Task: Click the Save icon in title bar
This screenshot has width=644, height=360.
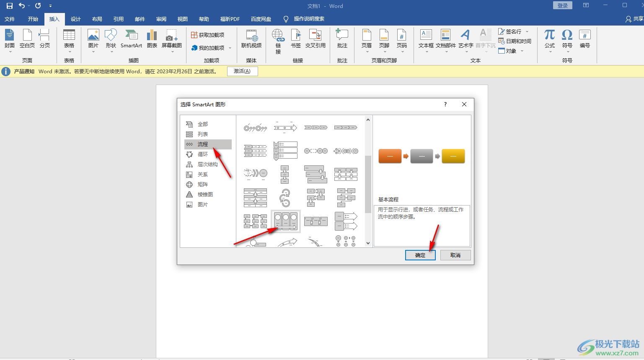Action: tap(9, 6)
